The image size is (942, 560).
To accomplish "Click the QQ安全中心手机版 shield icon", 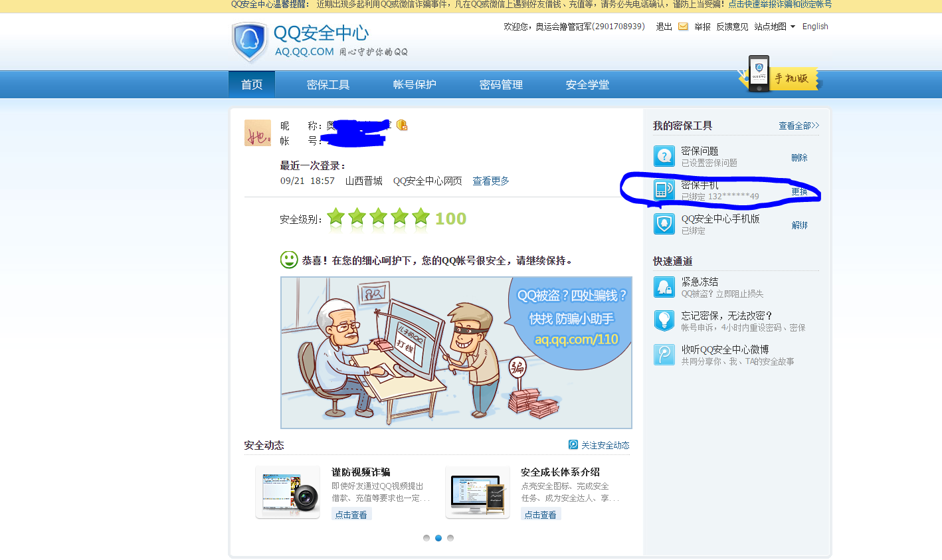I will 664,224.
